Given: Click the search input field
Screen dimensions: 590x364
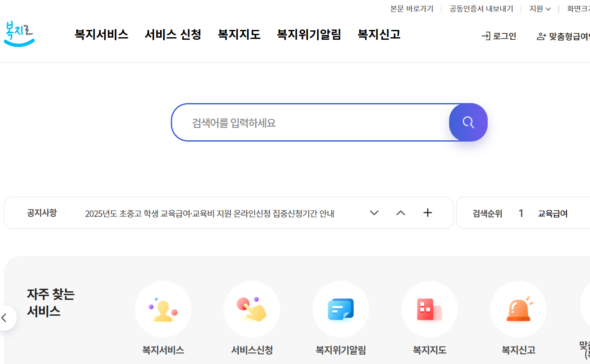Looking at the screenshot, I should (300, 122).
